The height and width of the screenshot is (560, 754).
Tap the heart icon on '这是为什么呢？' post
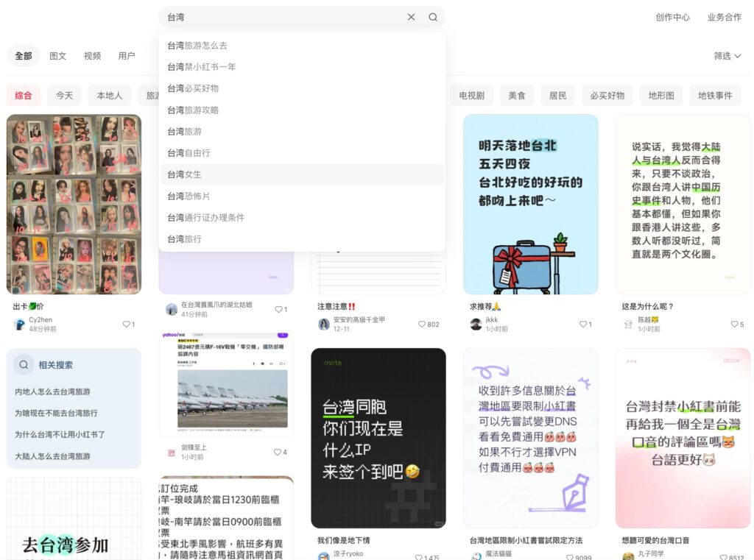[x=734, y=325]
